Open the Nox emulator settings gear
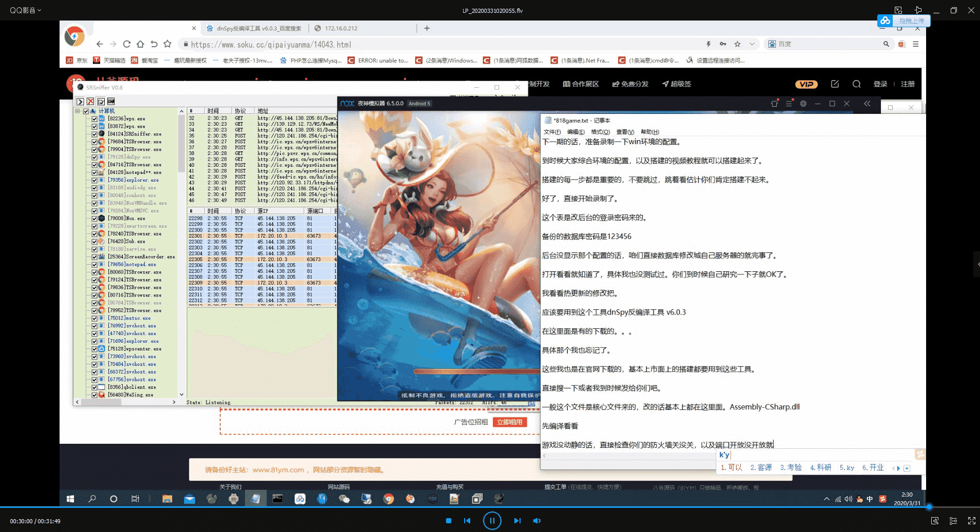 (x=803, y=104)
